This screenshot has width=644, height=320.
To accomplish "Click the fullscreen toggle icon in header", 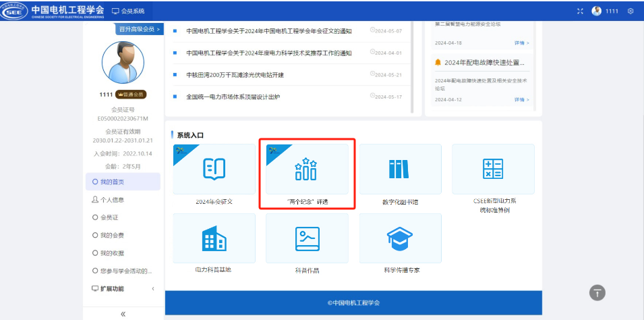I will [x=580, y=11].
